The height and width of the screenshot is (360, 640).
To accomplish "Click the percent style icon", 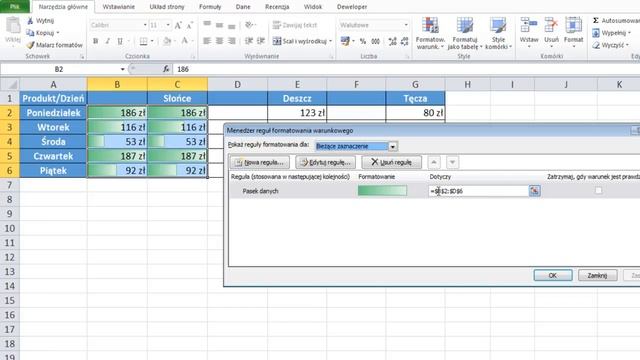I will point(363,41).
